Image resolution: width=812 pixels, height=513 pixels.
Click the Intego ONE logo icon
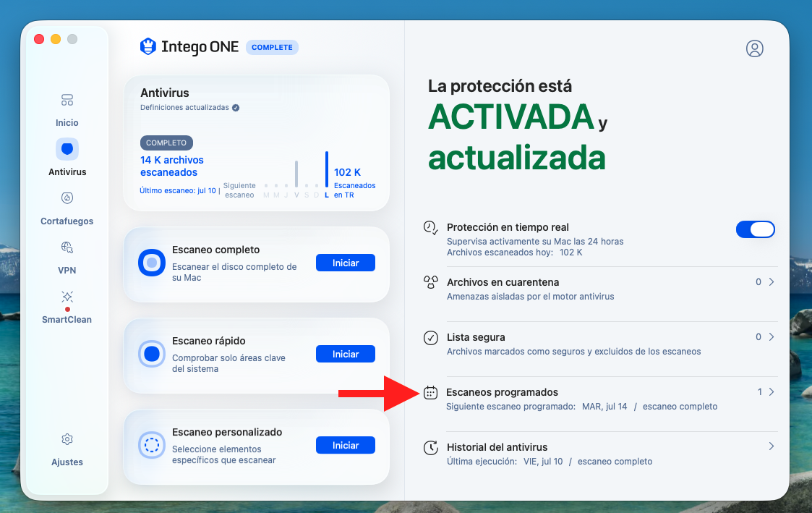148,46
